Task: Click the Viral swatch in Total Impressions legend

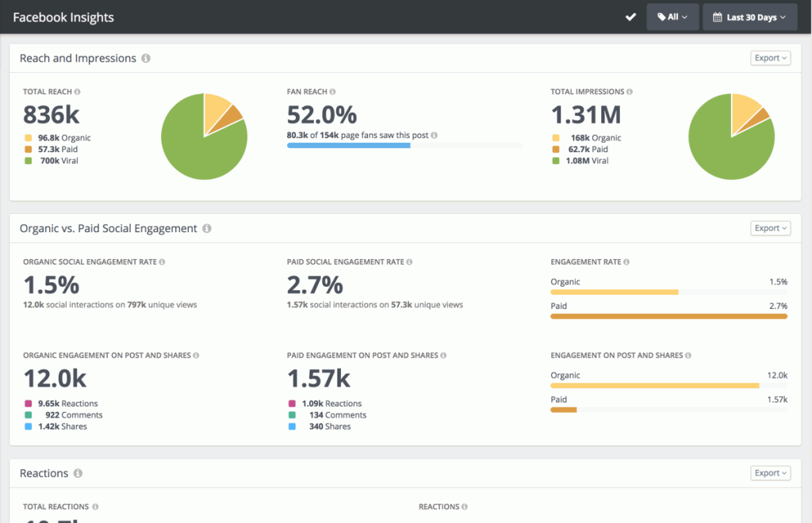Action: pos(556,160)
